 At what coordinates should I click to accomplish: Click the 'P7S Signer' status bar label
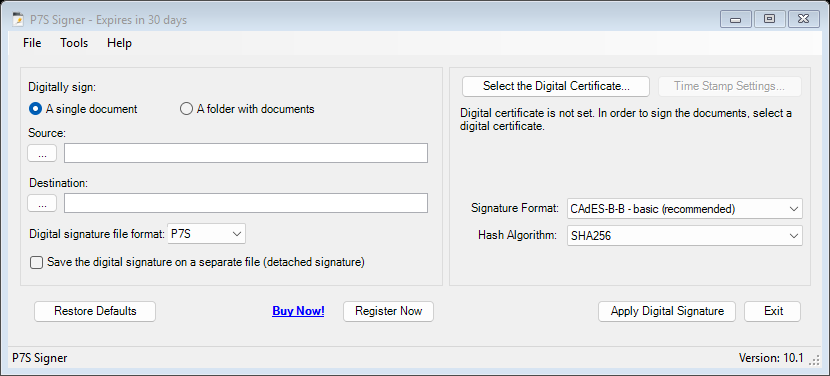(40, 359)
